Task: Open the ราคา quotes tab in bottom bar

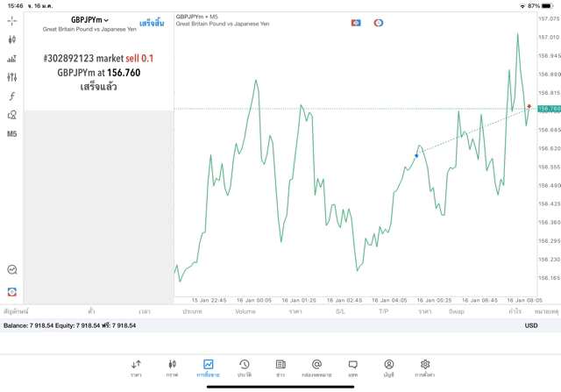Action: click(136, 368)
